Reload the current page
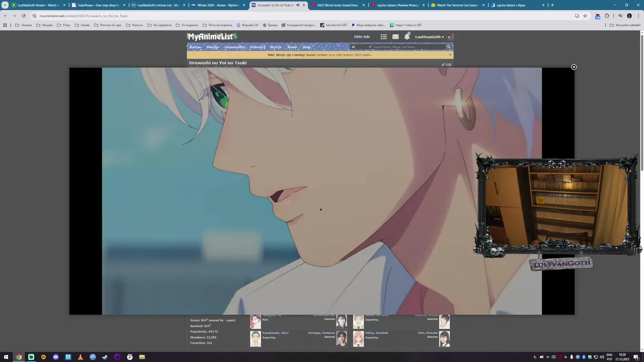Viewport: 644px width, 362px height. 23,16
